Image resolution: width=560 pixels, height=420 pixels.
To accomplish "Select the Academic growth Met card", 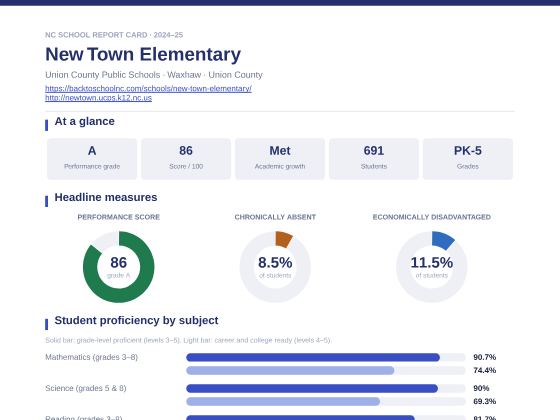I will [x=280, y=159].
